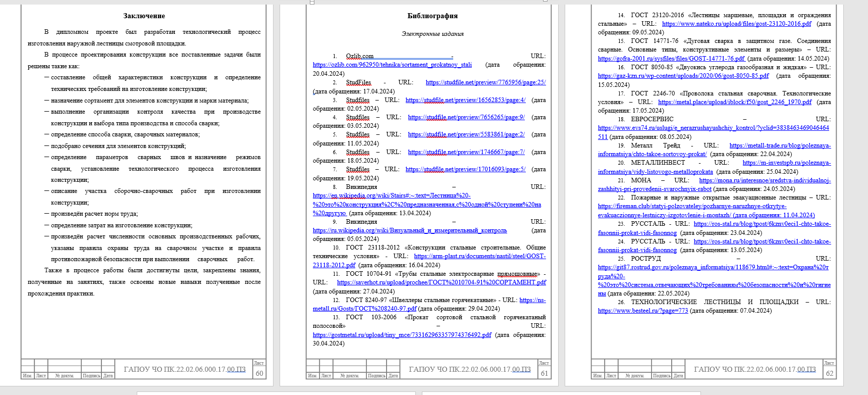This screenshot has height=395, width=868.
Task: Click page number 62 in the title block
Action: coord(829,373)
